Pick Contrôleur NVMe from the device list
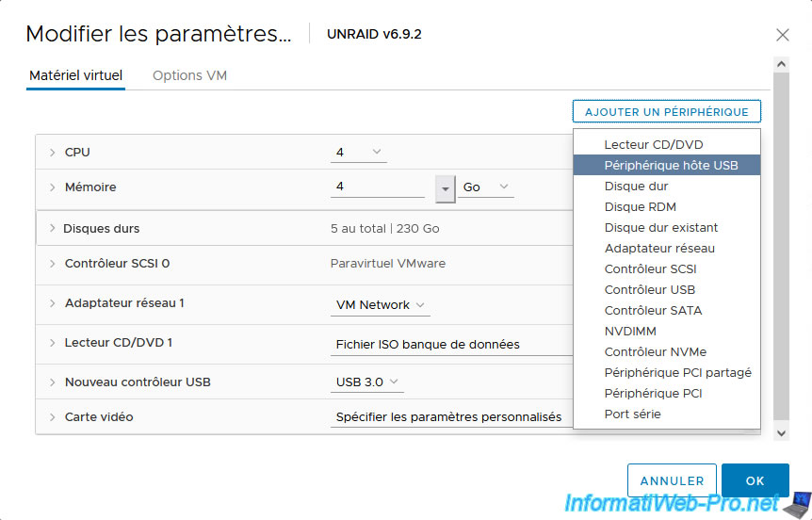This screenshot has height=520, width=812. click(654, 351)
